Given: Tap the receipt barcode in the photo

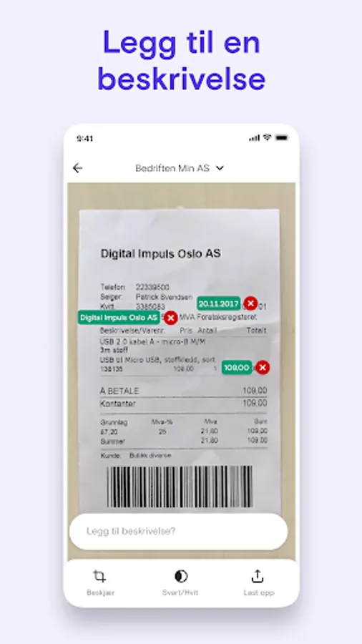Looking at the screenshot, I should click(180, 487).
